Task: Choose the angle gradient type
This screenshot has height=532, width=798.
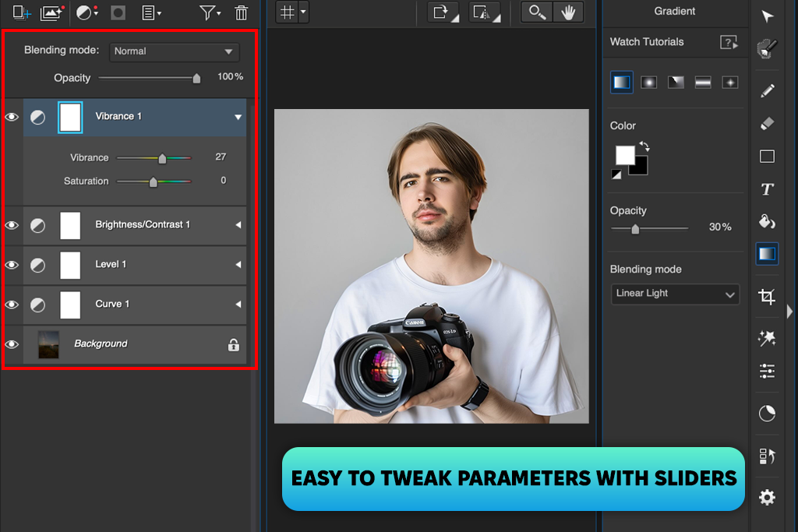Action: [x=676, y=83]
